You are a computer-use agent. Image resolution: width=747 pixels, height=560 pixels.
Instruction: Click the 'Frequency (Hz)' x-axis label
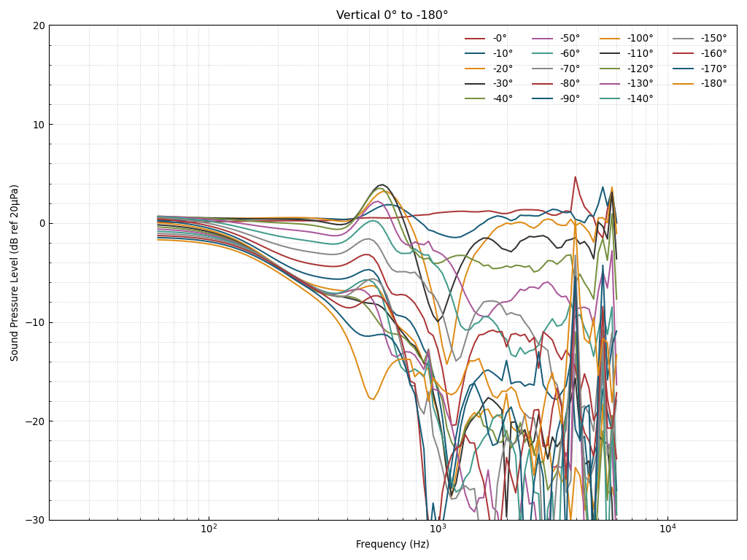(392, 544)
